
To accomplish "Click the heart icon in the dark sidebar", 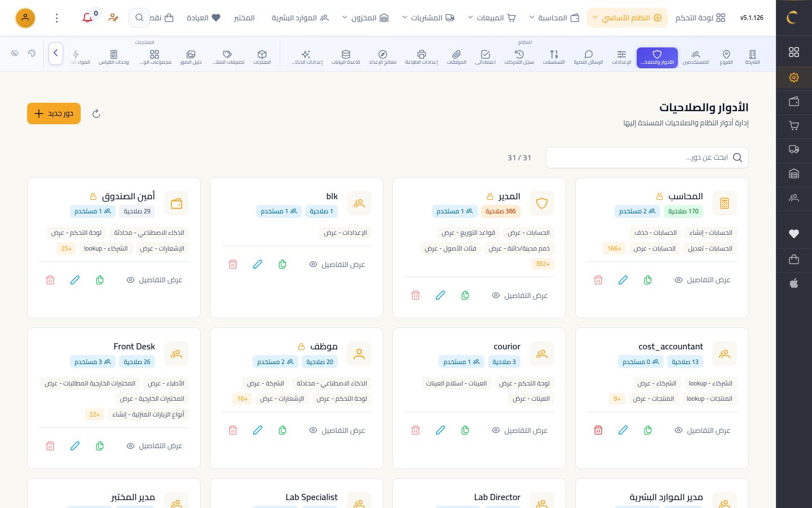I will point(794,234).
